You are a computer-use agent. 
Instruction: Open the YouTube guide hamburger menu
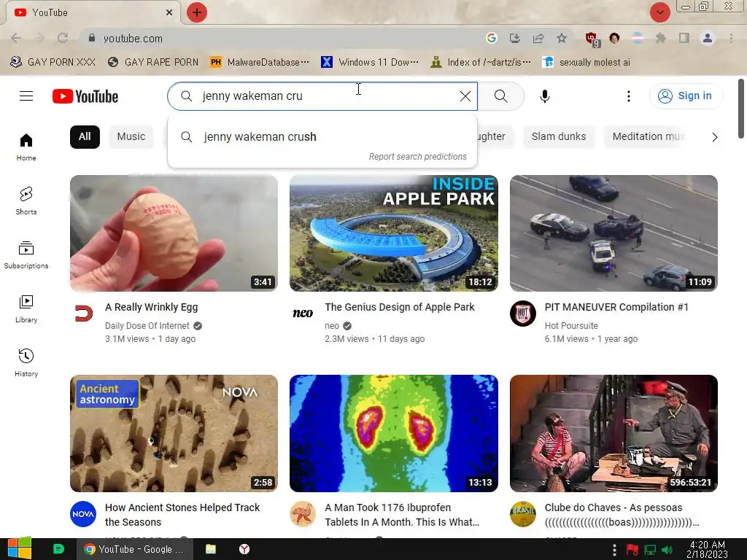click(26, 96)
